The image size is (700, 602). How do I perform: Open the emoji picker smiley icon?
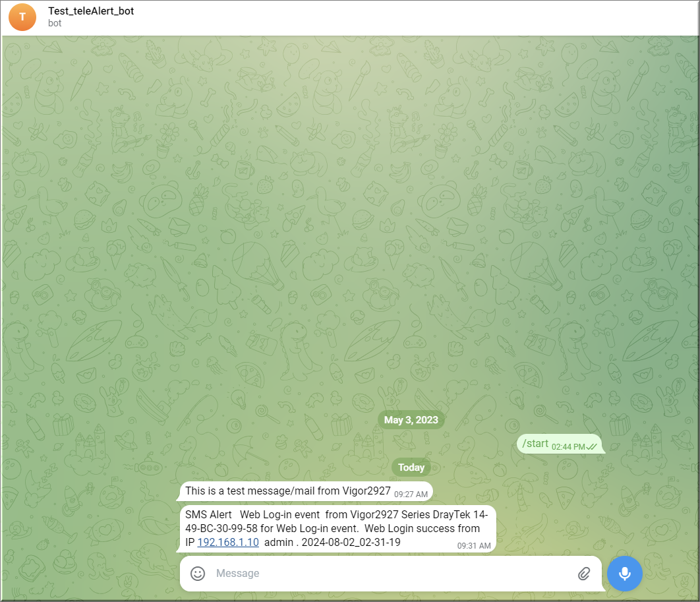point(198,574)
